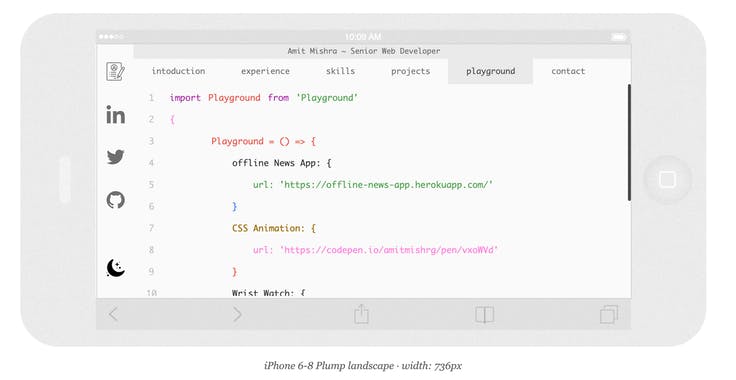Go forward with the browser forward arrow
The width and height of the screenshot is (736, 380).
[238, 314]
